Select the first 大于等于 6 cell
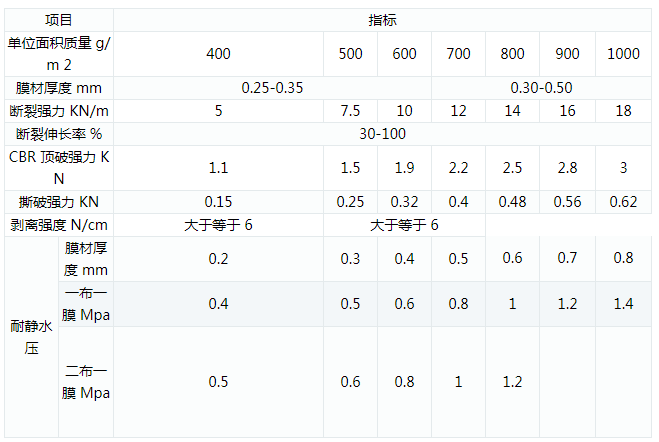Image resolution: width=659 pixels, height=442 pixels. point(218,225)
